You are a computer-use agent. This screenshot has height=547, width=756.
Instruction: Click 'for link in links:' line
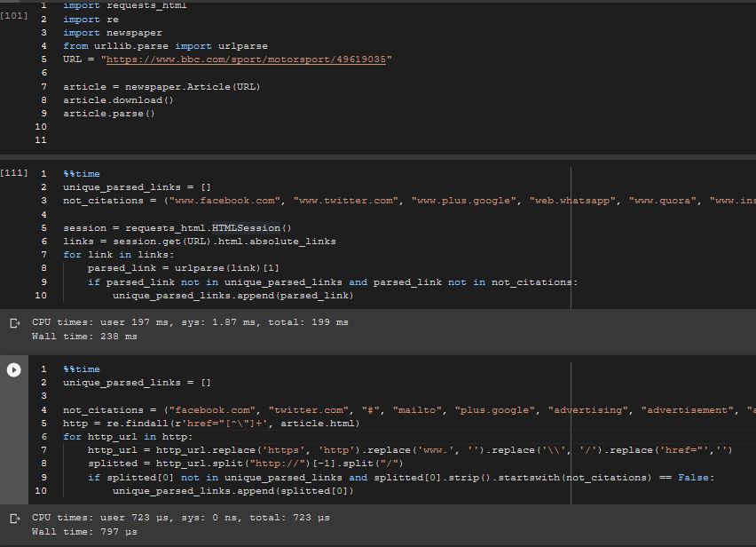coord(119,255)
